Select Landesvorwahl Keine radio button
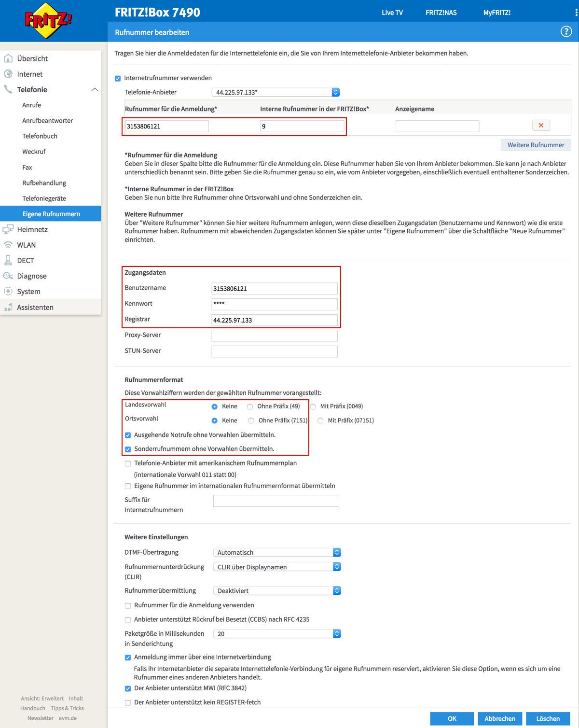This screenshot has height=728, width=579. [x=215, y=406]
